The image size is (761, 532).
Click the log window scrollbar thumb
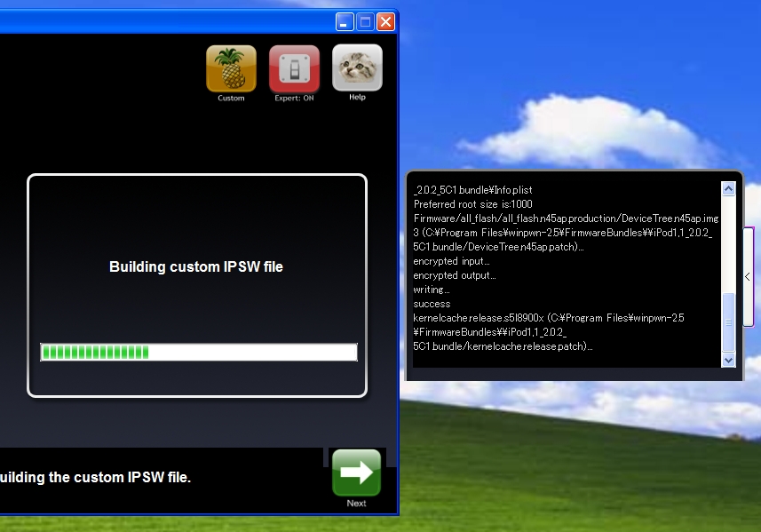[728, 322]
